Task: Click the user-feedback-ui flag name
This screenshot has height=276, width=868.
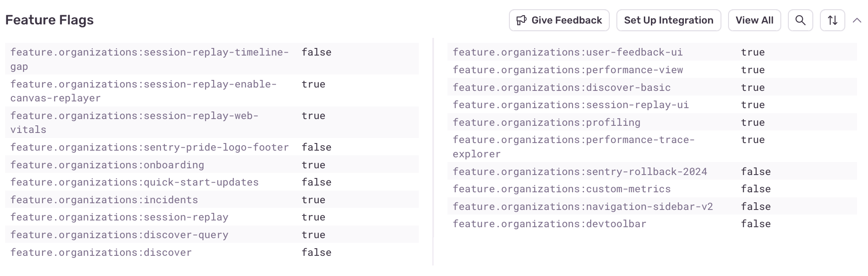Action: (568, 52)
